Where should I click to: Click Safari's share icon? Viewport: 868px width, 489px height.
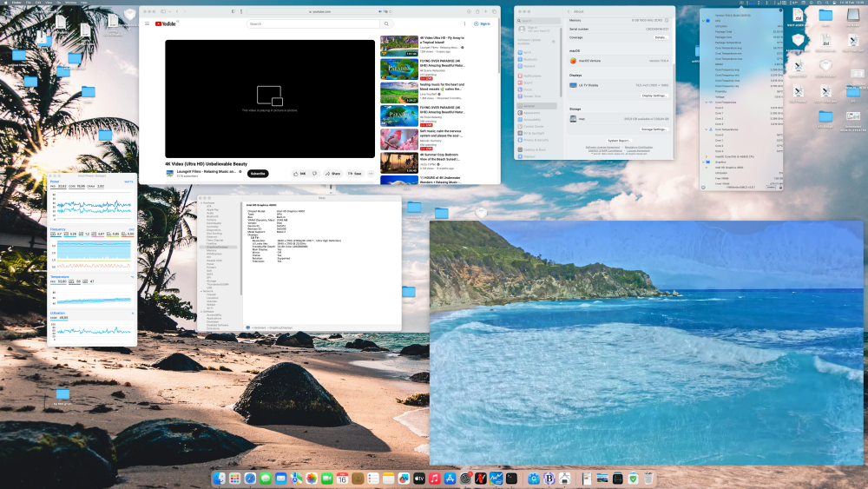pyautogui.click(x=477, y=11)
